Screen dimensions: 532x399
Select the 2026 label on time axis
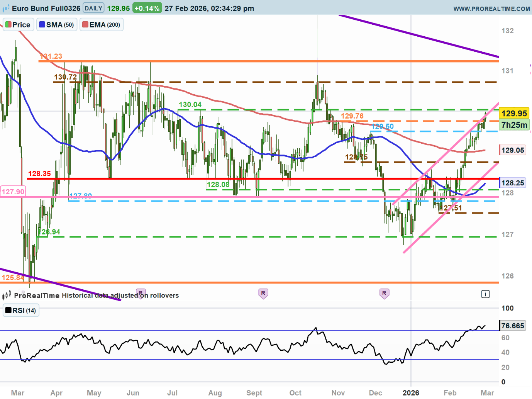[410, 393]
